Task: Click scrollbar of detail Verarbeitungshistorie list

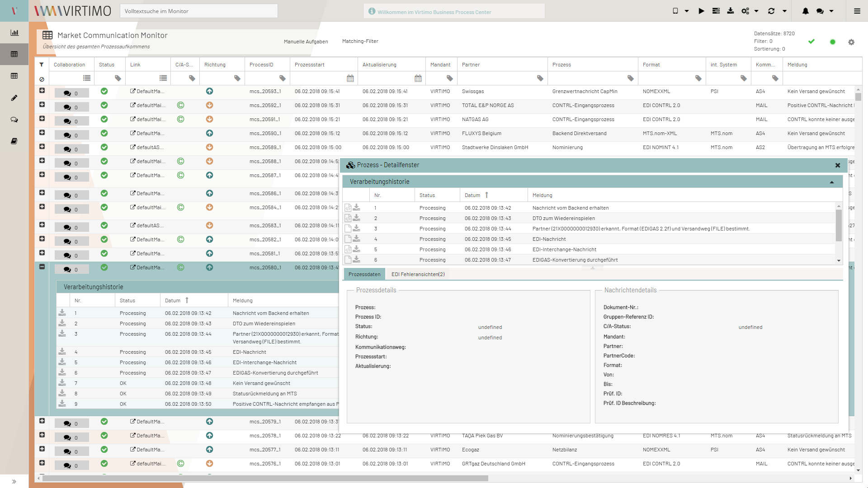Action: (x=839, y=225)
